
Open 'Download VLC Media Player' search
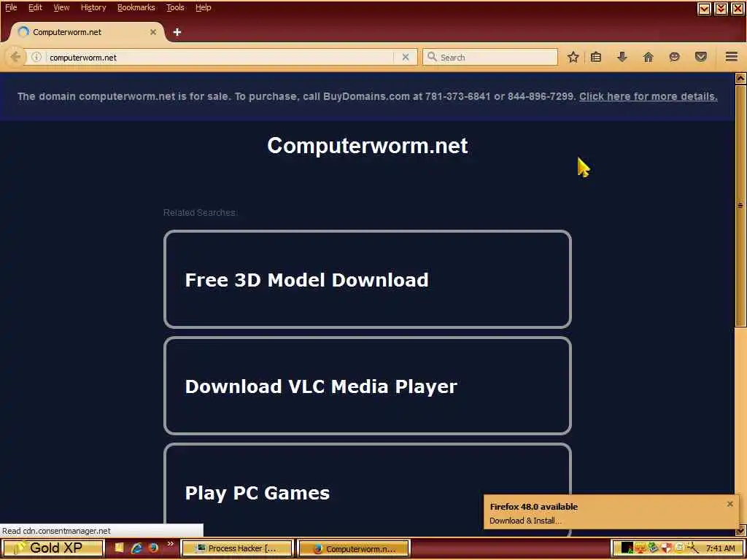(368, 386)
